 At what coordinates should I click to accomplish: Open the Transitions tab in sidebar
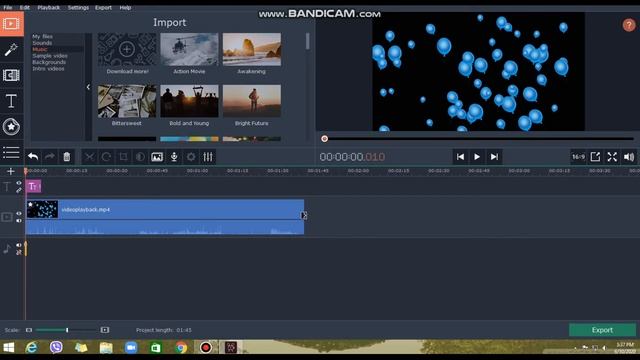click(11, 75)
